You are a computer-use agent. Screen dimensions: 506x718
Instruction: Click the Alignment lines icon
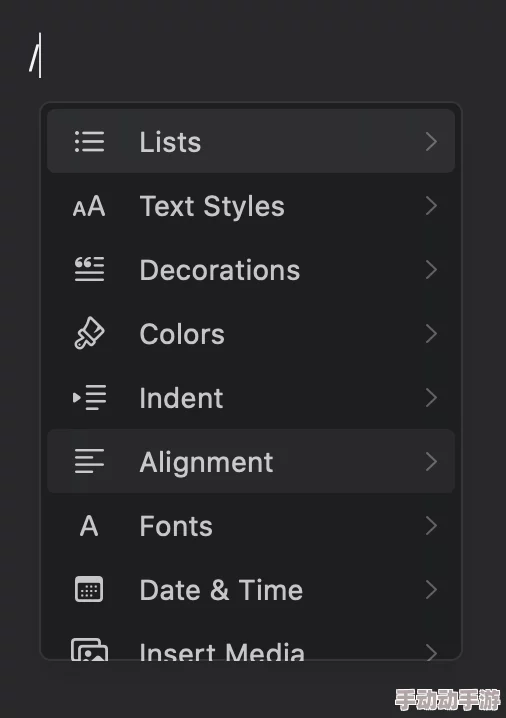89,461
